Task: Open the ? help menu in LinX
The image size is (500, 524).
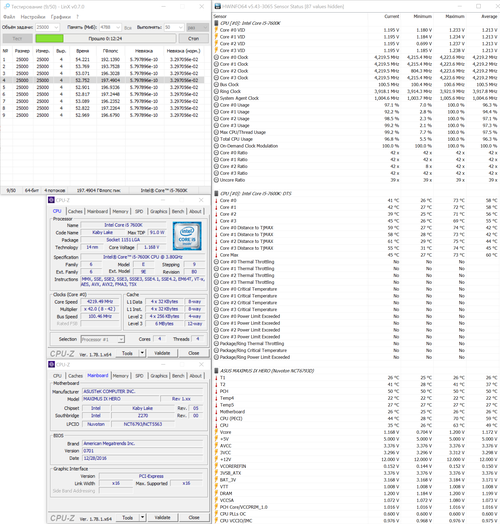Action: pyautogui.click(x=78, y=17)
